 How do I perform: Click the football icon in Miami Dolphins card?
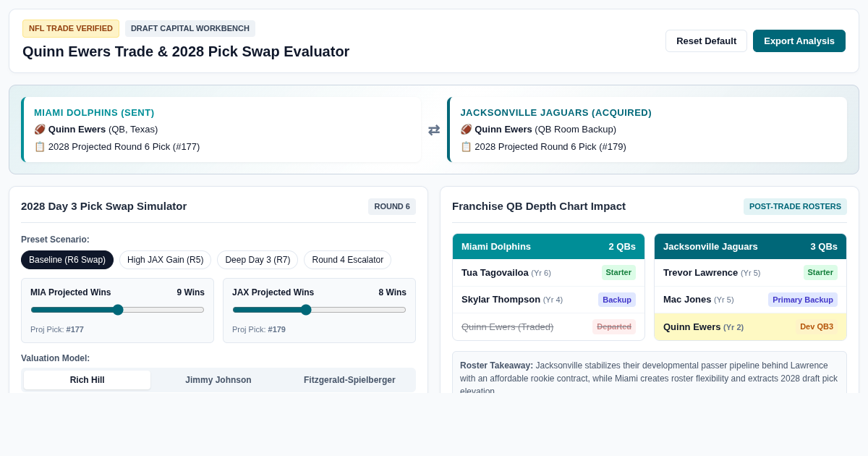tap(40, 130)
